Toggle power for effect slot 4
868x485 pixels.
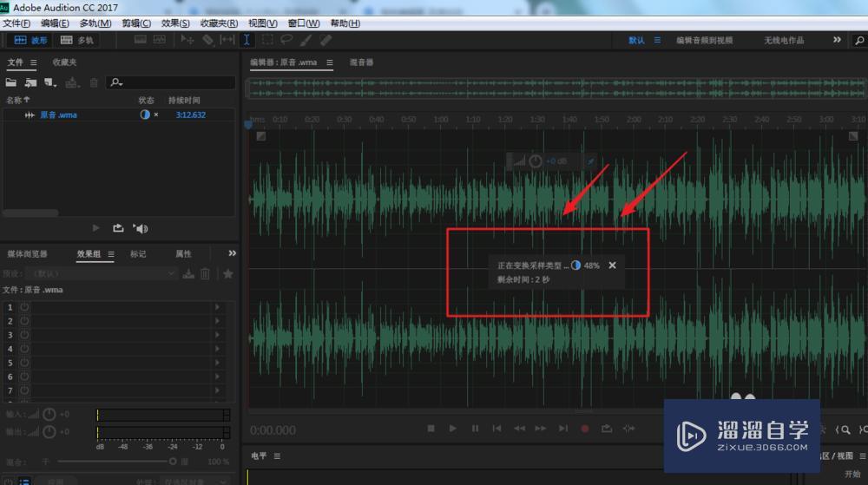24,349
